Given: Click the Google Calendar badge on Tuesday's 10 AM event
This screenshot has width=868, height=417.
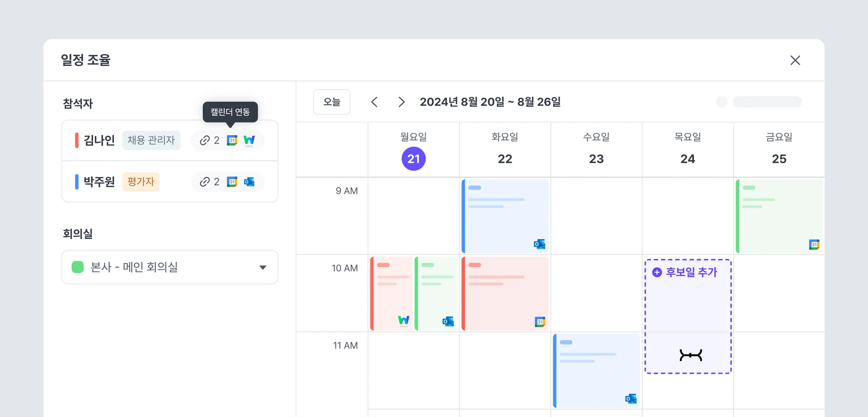Looking at the screenshot, I should (x=539, y=321).
